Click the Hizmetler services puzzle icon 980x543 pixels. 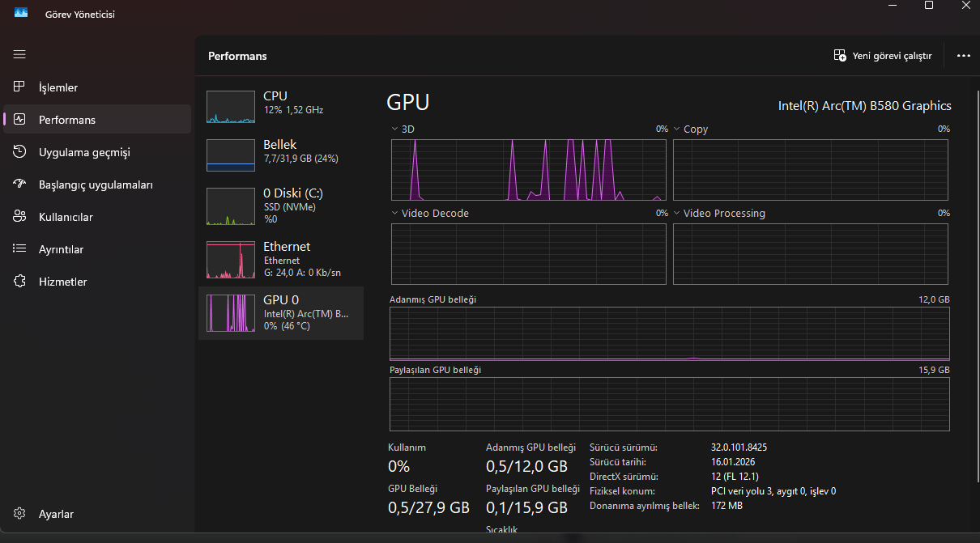[20, 281]
